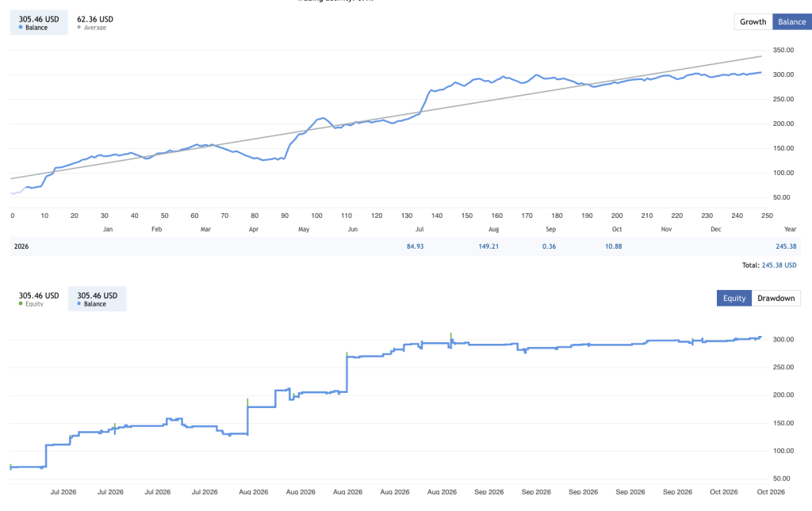
Task: Open the August profit value 149.21
Action: [488, 246]
